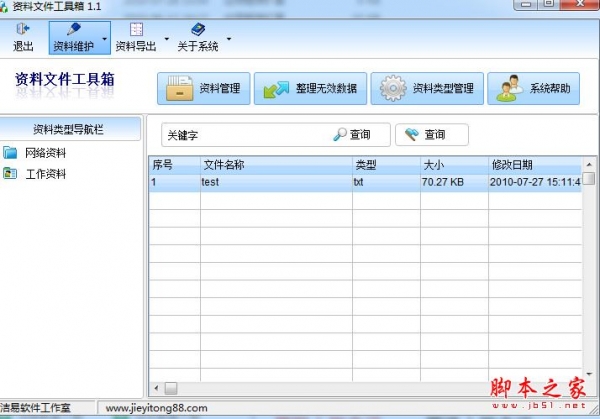This screenshot has width=600, height=419.
Task: Click the vertical scrollbar thumb
Action: click(589, 179)
